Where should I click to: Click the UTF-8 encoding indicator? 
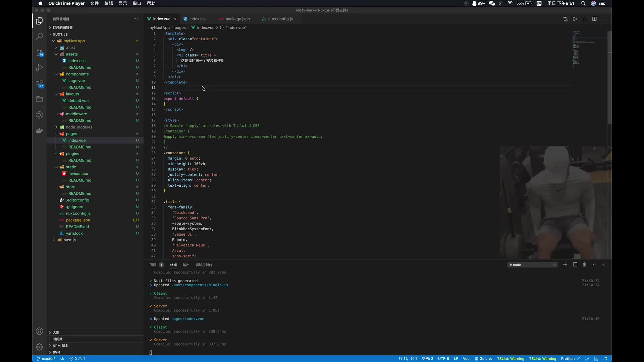click(x=443, y=359)
